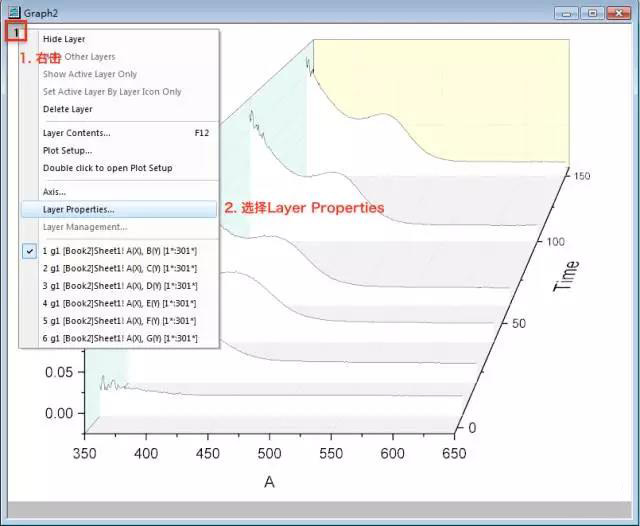Viewport: 640px width, 526px height.
Task: Select Layer Properties... menu item
Action: point(78,209)
